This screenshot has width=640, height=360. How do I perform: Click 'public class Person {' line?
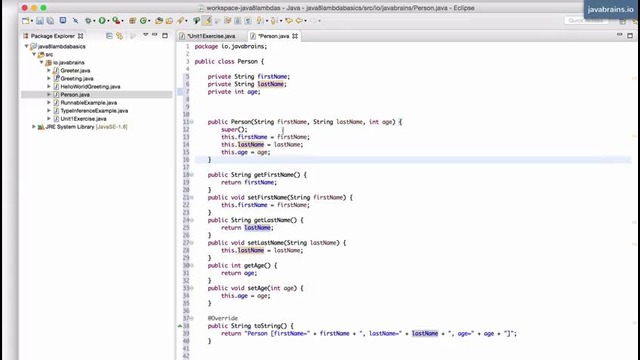(x=229, y=62)
